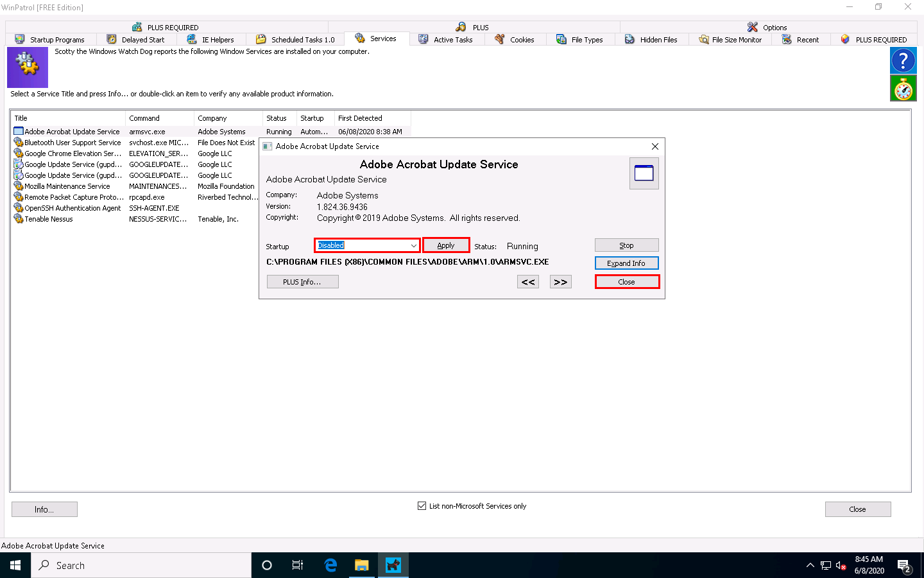Open the Recent tab
The width and height of the screenshot is (924, 578).
[800, 40]
